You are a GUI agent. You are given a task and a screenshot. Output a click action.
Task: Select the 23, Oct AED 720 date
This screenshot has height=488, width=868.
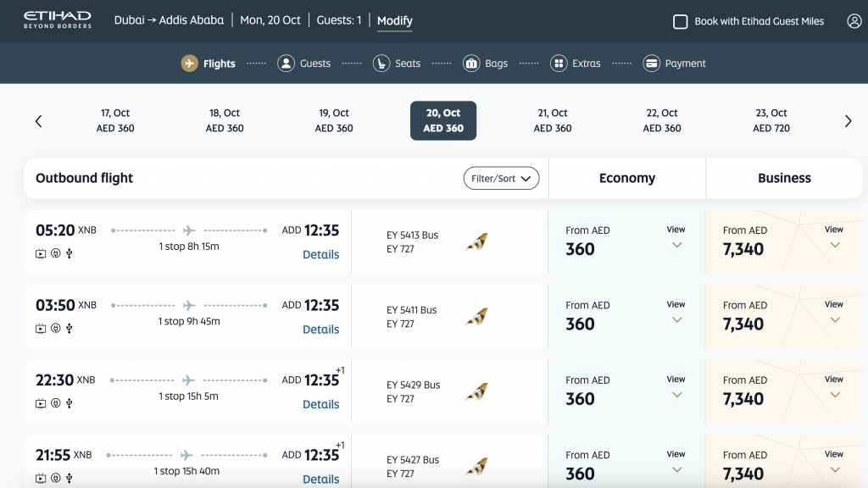pyautogui.click(x=771, y=120)
